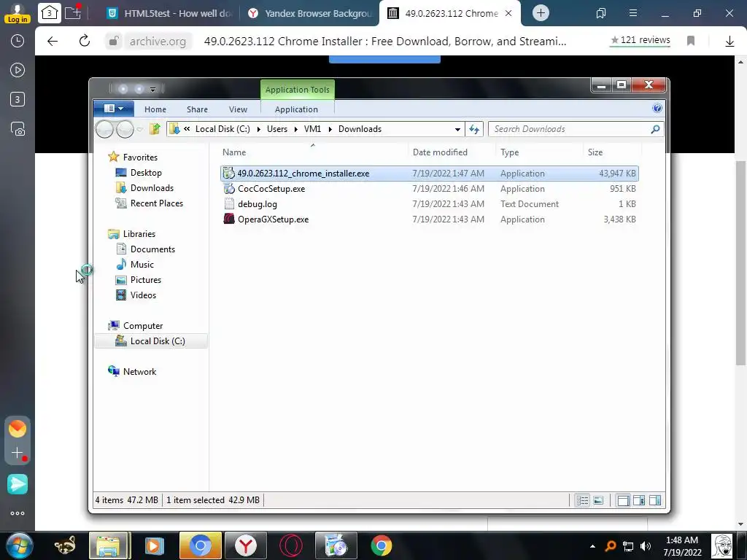Open the Share ribbon tab
The image size is (747, 560).
coord(197,109)
